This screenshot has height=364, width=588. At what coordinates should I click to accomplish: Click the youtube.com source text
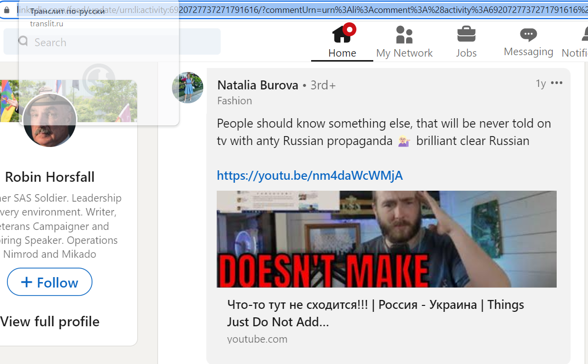pos(257,339)
